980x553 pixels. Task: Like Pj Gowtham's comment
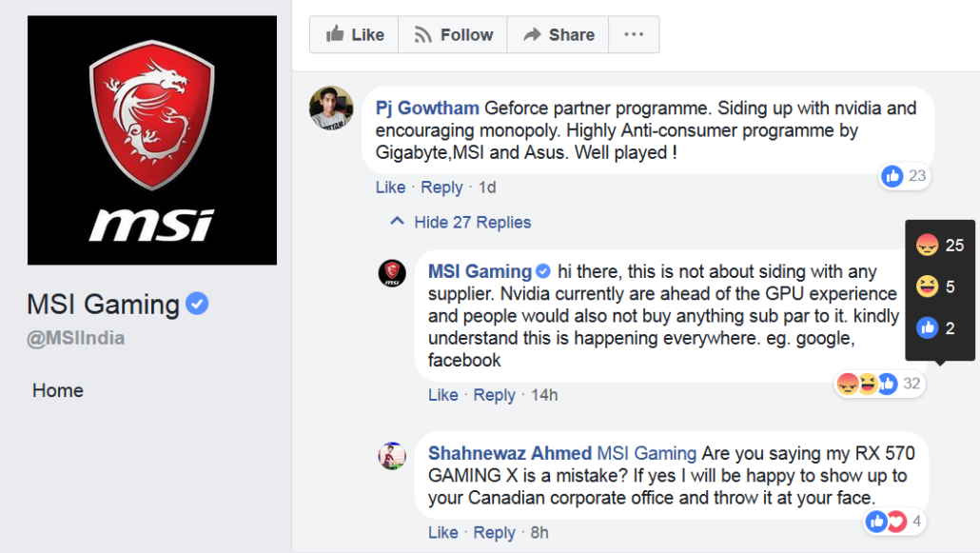pyautogui.click(x=390, y=188)
